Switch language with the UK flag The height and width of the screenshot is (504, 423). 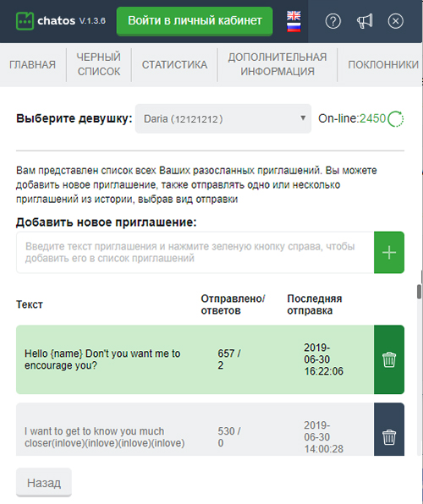coord(294,15)
